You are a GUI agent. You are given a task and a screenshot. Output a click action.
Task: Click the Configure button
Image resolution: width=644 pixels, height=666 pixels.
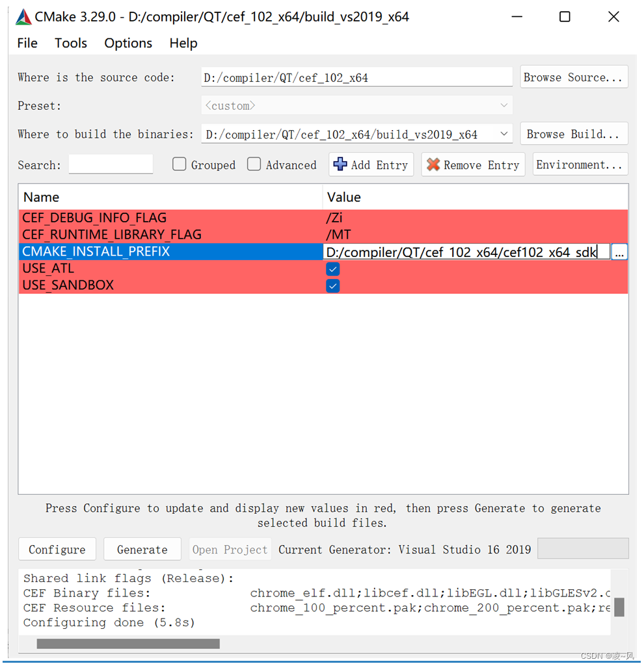(x=57, y=549)
